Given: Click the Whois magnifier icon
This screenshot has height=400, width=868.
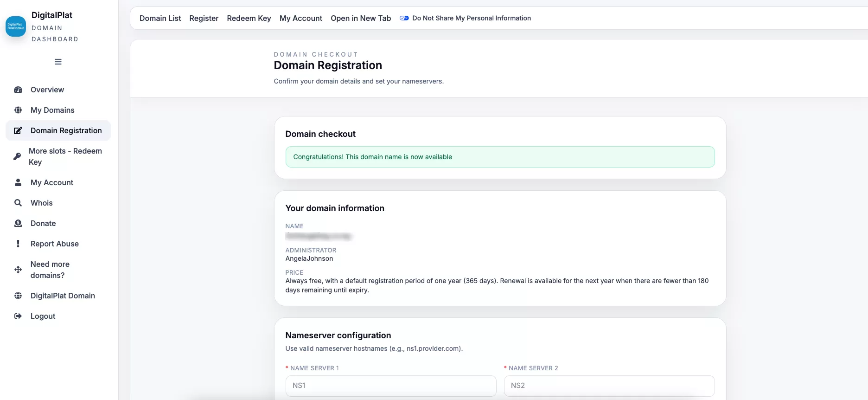Looking at the screenshot, I should click(18, 203).
